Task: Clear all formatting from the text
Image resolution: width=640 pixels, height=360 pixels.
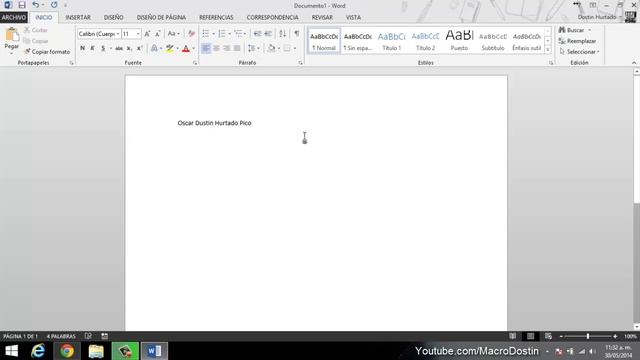Action: tap(191, 34)
